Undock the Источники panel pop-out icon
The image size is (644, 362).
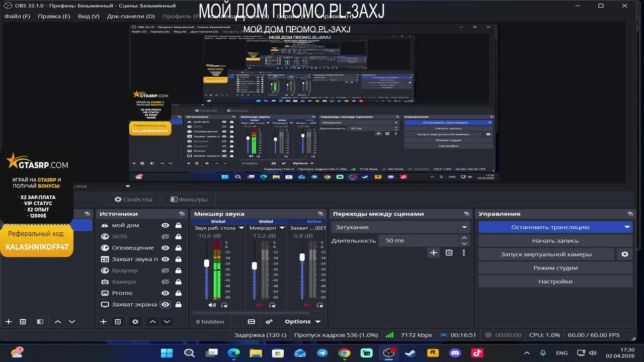[182, 214]
